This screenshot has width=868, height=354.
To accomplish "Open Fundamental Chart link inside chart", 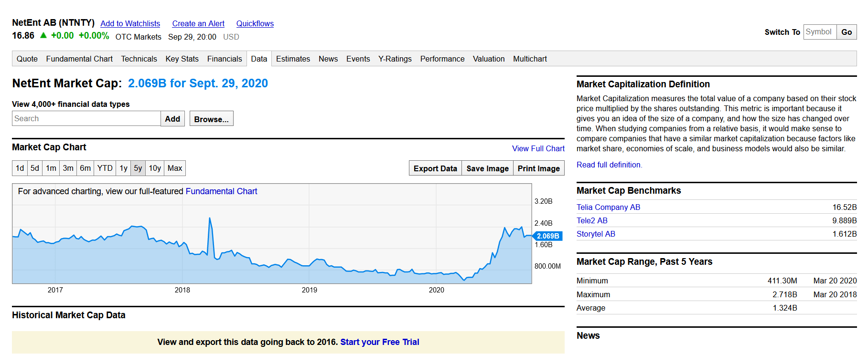I will click(x=221, y=191).
